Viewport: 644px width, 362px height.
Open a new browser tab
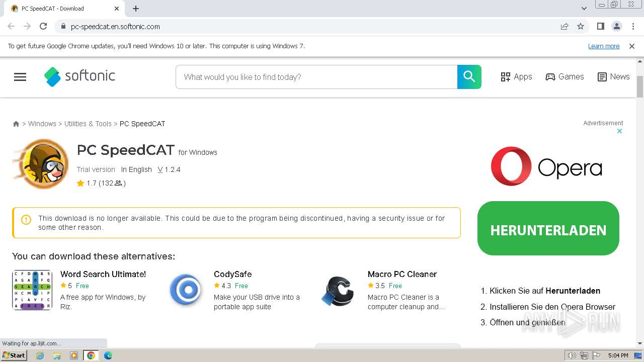tap(136, 9)
